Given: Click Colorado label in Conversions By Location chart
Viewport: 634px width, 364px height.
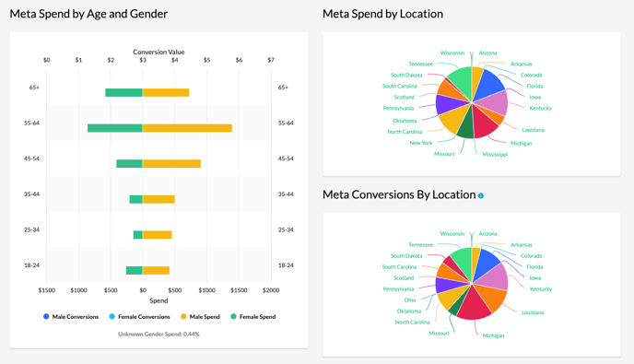Looking at the screenshot, I should click(x=532, y=256).
